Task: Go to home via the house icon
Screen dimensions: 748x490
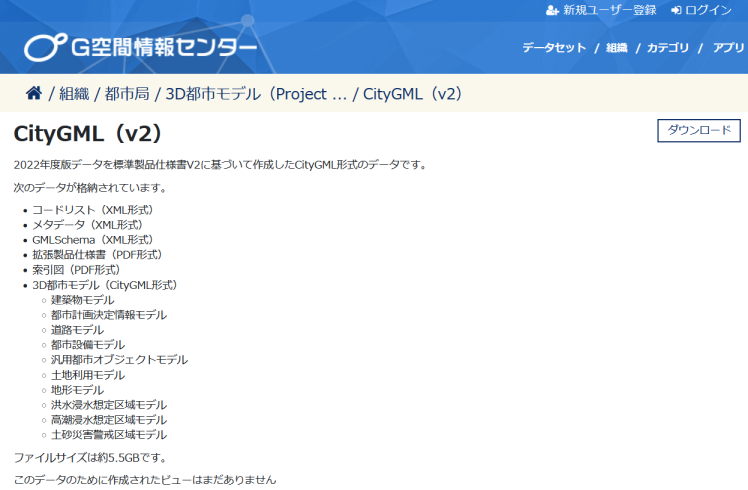Action: pos(34,94)
